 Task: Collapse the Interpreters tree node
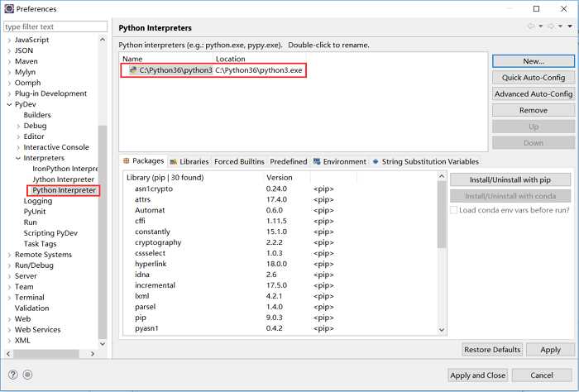[18, 158]
